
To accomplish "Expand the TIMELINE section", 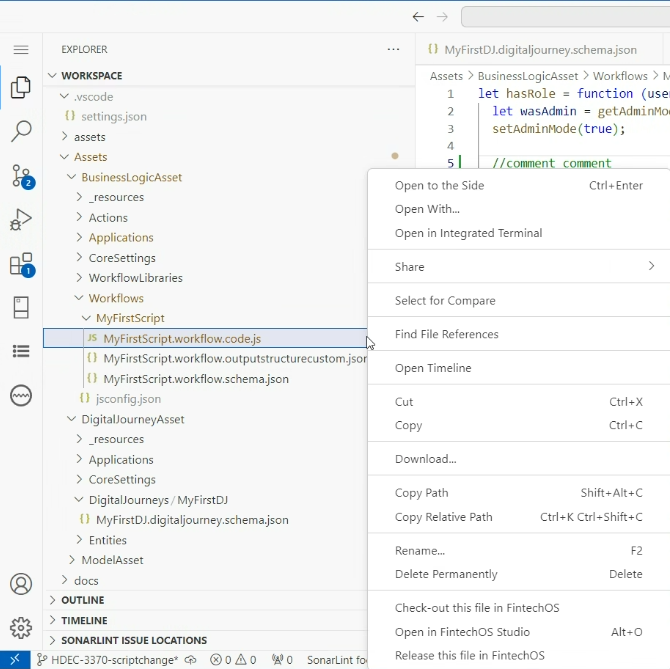I will point(84,620).
